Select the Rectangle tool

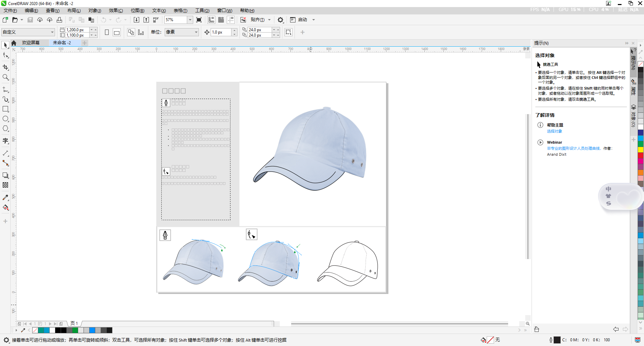5,109
